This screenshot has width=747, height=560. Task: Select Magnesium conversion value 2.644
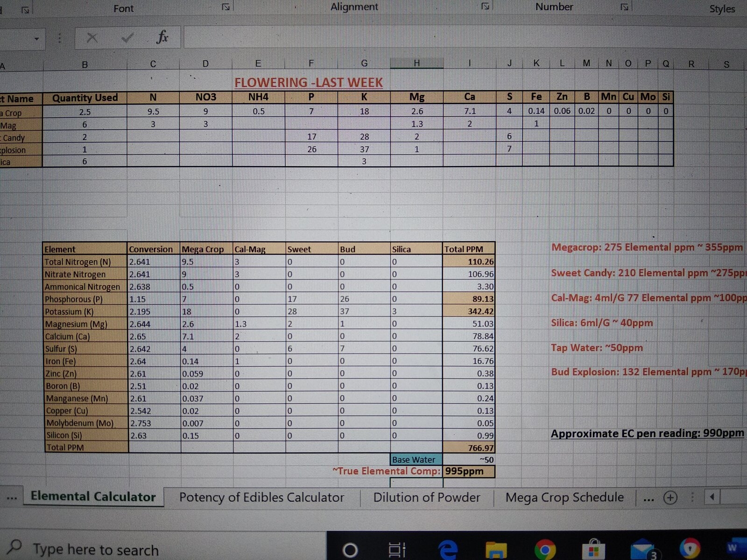click(x=154, y=324)
